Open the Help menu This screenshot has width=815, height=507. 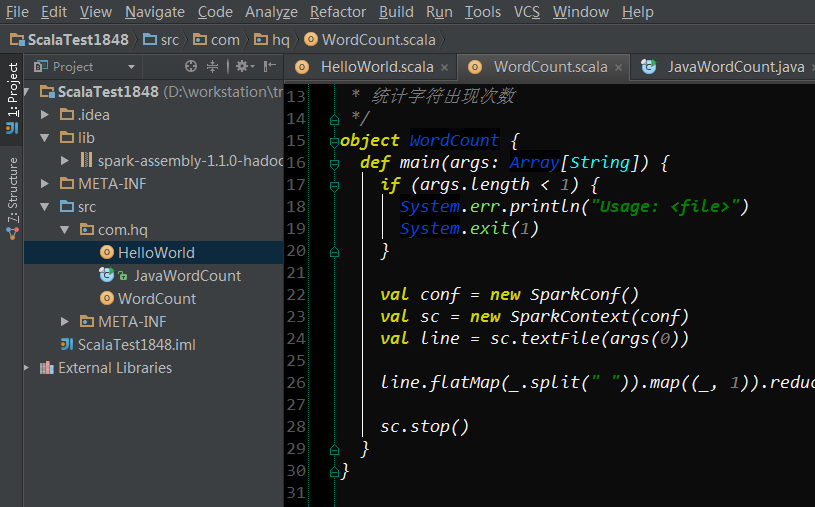pos(637,12)
